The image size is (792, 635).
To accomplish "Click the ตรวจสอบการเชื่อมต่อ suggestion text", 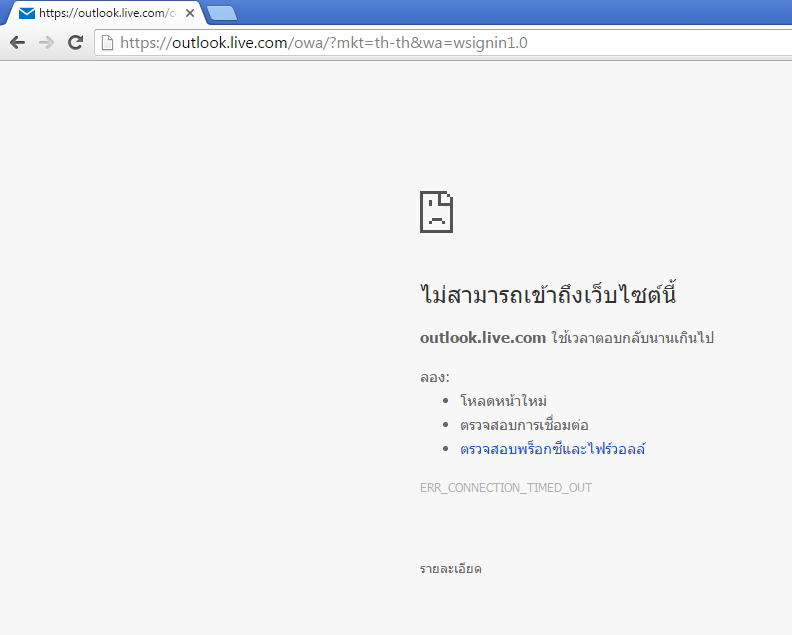I will point(524,425).
